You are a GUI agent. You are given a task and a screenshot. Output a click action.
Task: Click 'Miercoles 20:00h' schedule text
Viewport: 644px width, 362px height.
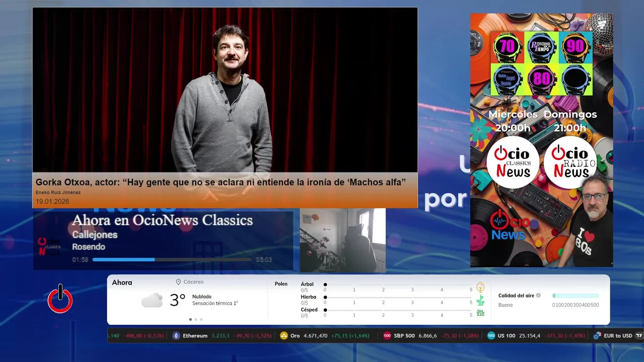513,121
